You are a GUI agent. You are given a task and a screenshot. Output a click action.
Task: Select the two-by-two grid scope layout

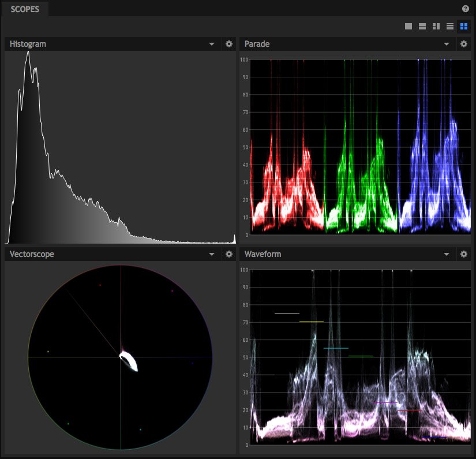[x=464, y=27]
